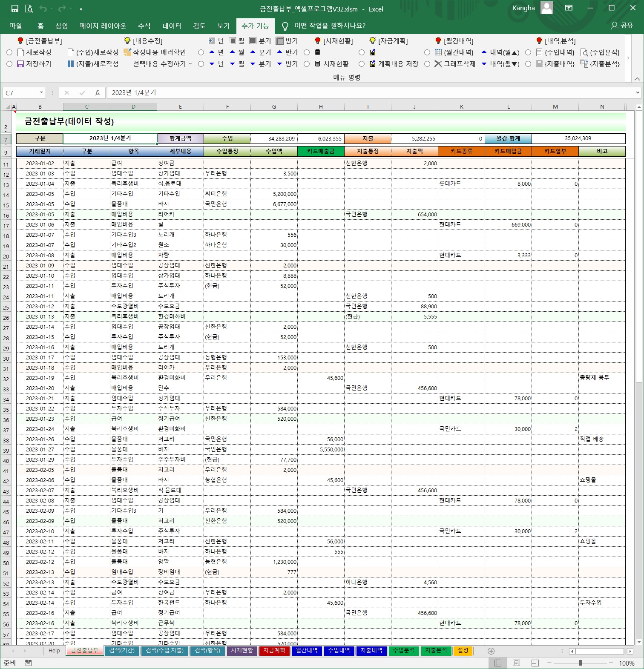Image resolution: width=644 pixels, height=669 pixels.
Task: Click the formula bar input field
Action: pyautogui.click(x=371, y=93)
